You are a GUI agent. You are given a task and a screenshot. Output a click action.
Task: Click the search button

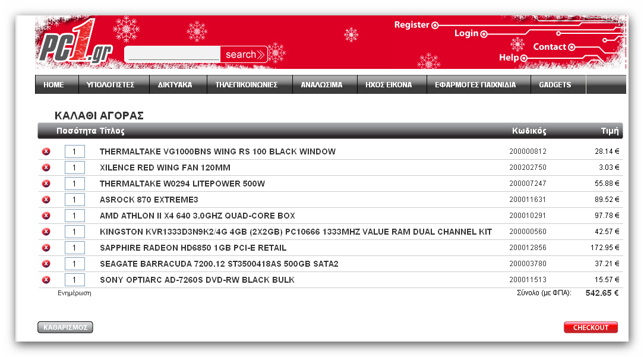point(244,54)
